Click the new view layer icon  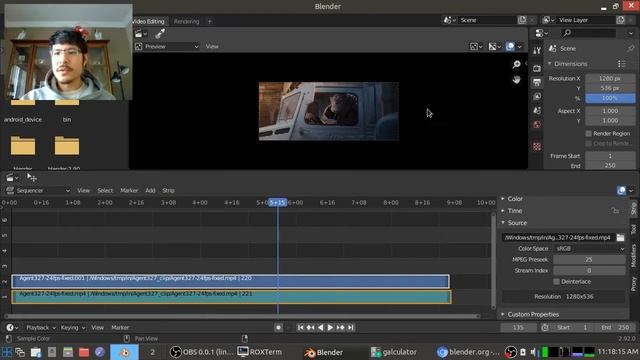tap(620, 20)
